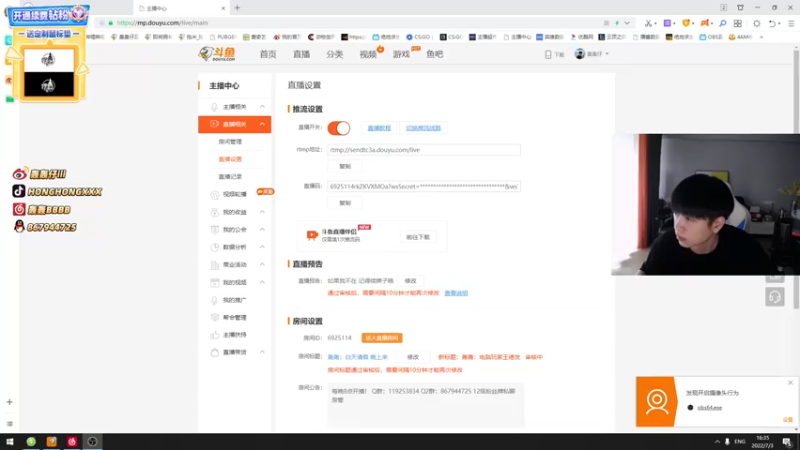Copy the 直播码 stream key with 复制
This screenshot has width=800, height=450.
(x=345, y=203)
